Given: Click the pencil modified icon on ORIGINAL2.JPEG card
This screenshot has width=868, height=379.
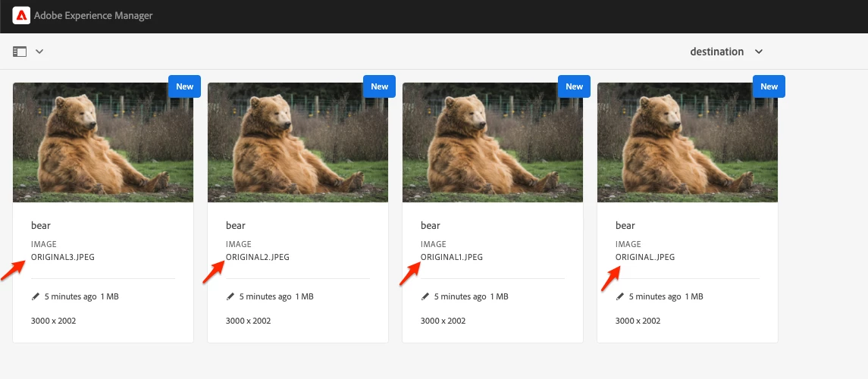Looking at the screenshot, I should (231, 296).
